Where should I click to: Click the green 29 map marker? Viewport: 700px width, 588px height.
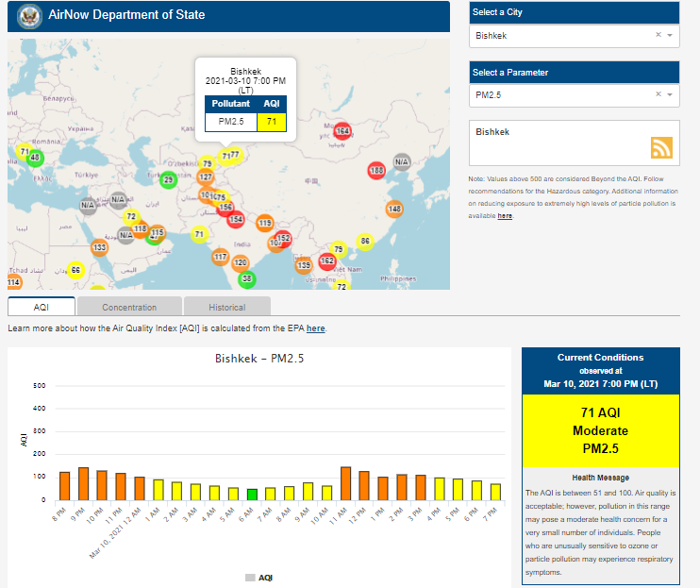pyautogui.click(x=169, y=179)
